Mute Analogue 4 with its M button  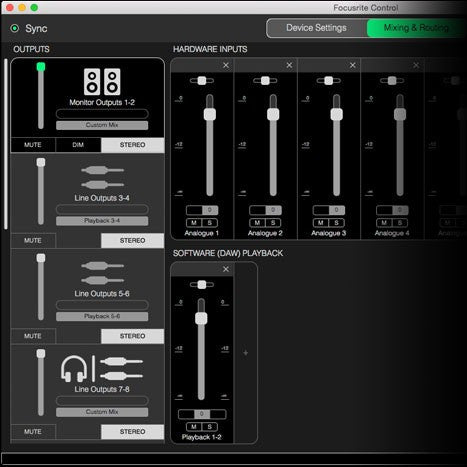tap(384, 223)
